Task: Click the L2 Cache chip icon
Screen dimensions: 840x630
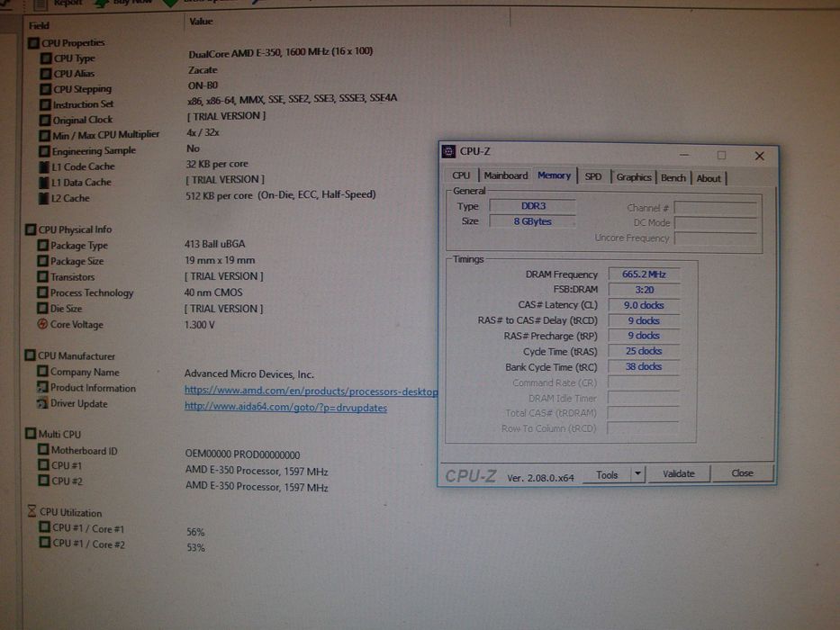Action: pyautogui.click(x=43, y=198)
